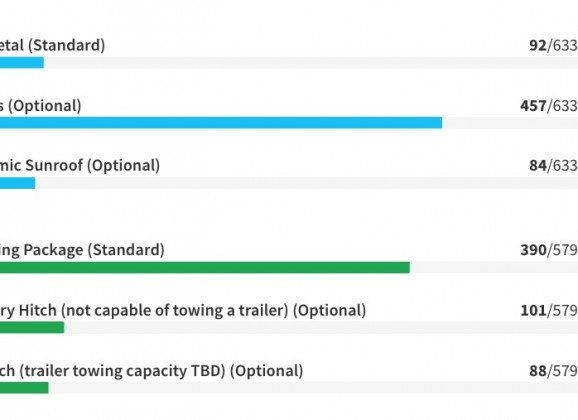
Task: Click the long blue bar for 457 votes
Action: (x=221, y=123)
